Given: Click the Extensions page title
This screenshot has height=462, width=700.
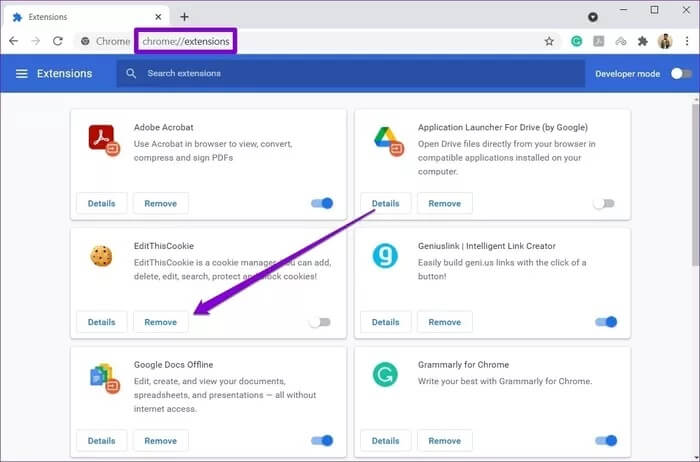Looking at the screenshot, I should pyautogui.click(x=64, y=74).
